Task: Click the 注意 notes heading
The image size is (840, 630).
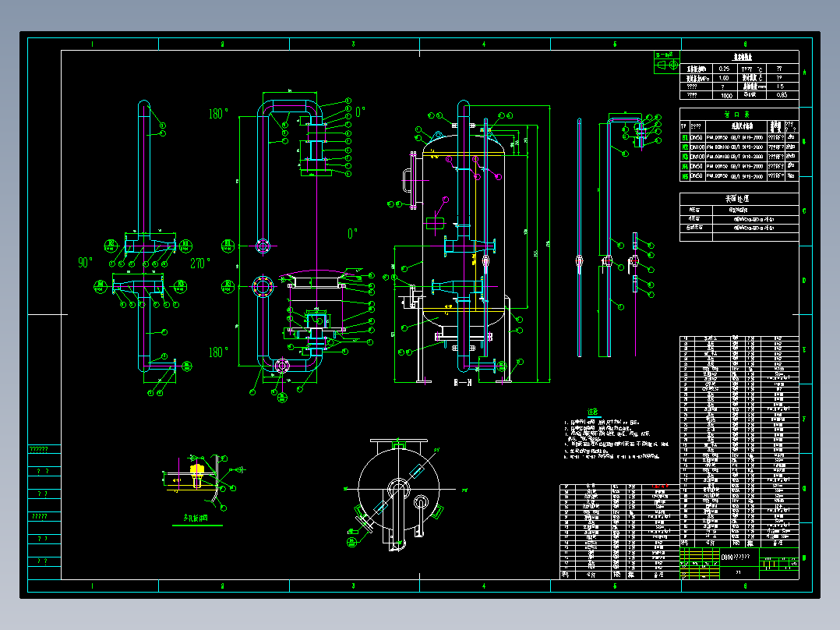Action: [593, 412]
